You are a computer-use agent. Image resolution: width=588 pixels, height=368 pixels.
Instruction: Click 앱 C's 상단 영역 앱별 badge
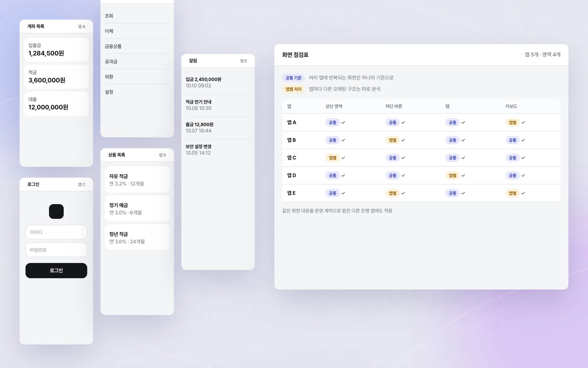(332, 158)
